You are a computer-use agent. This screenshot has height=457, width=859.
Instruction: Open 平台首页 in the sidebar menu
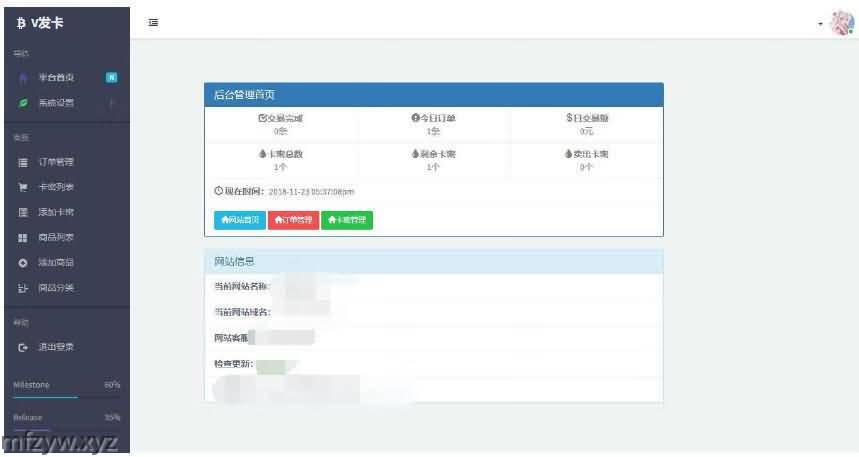[56, 77]
